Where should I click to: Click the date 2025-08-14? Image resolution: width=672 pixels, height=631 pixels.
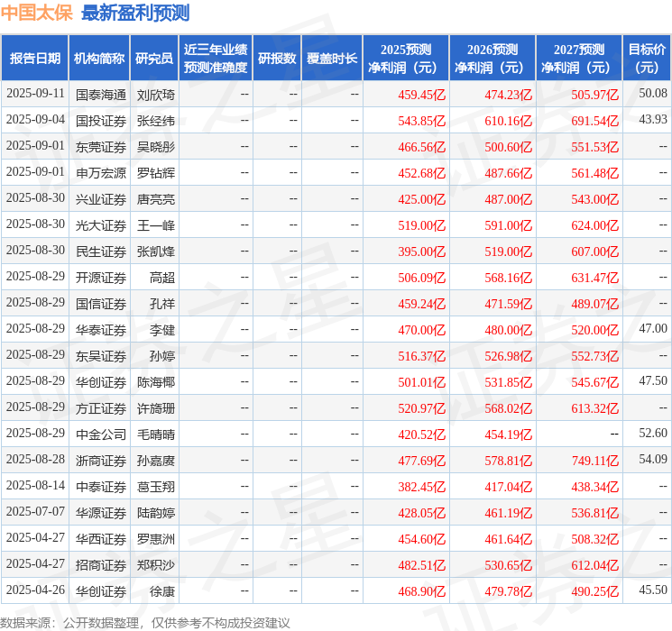click(35, 485)
